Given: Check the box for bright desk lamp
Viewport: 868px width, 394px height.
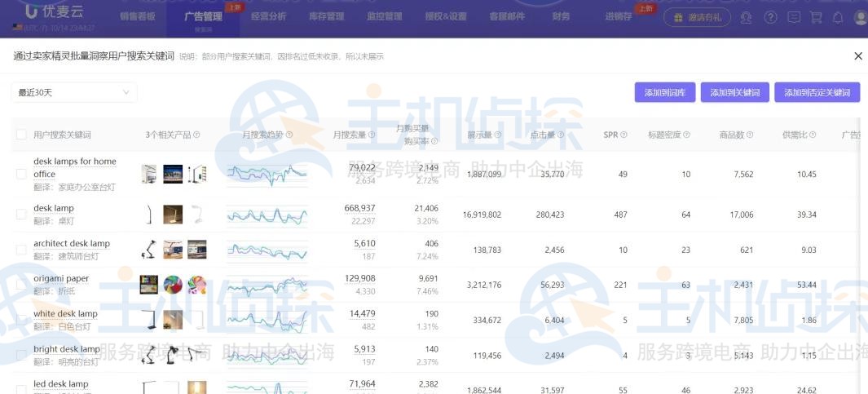Looking at the screenshot, I should coord(21,355).
